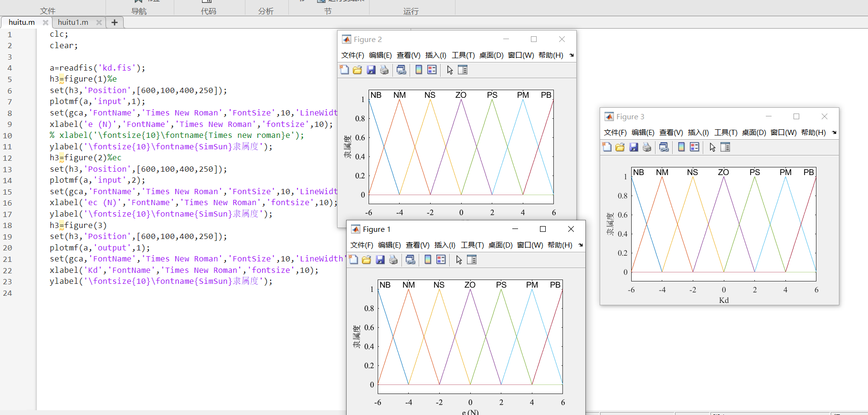Open Property Inspector in Figure 1 toolbar
Viewport: 868px width, 415px height.
[472, 260]
